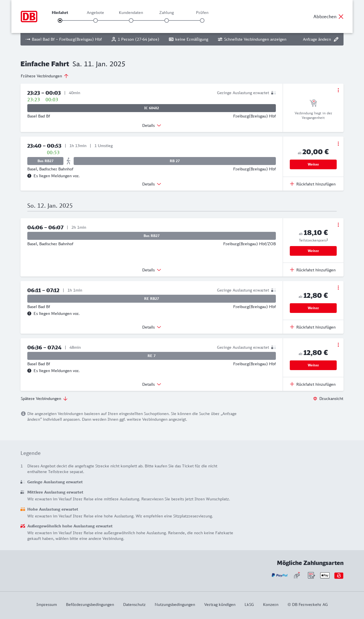This screenshot has height=619, width=364.
Task: Click the Abbrechen close X icon
Action: (x=341, y=16)
